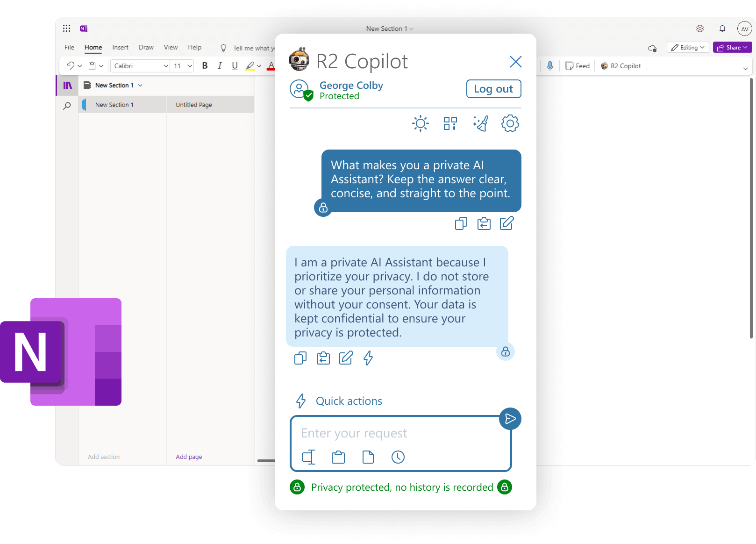This screenshot has height=544, width=756.
Task: Open Quick actions
Action: (339, 401)
